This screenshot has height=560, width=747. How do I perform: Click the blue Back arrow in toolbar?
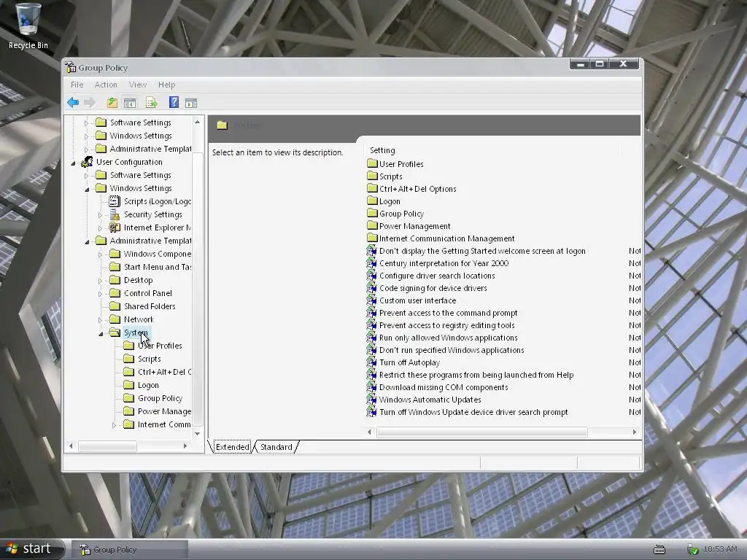click(73, 102)
